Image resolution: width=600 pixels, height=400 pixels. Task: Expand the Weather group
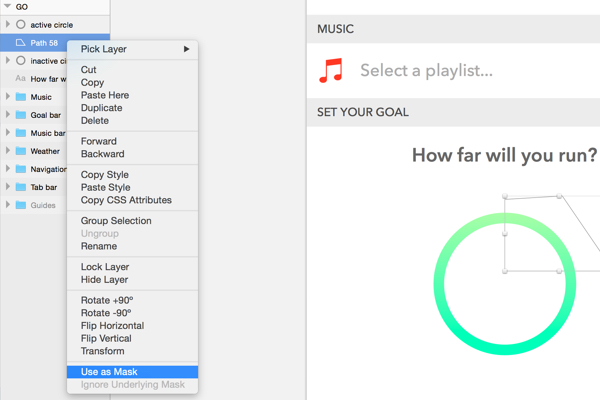8,150
